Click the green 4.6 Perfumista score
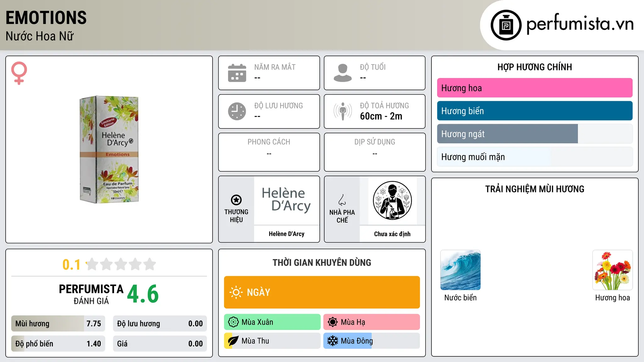 click(x=143, y=294)
